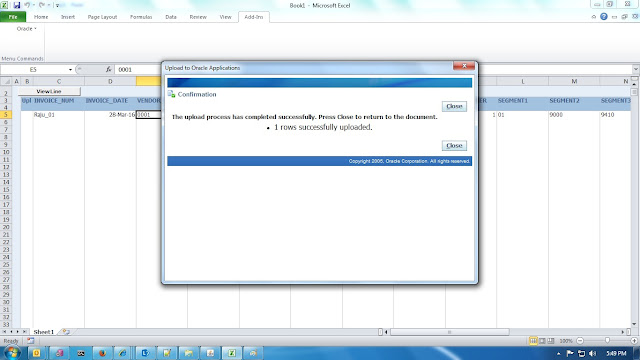Click the 100% zoom level
640x360 pixels.
[x=566, y=341]
